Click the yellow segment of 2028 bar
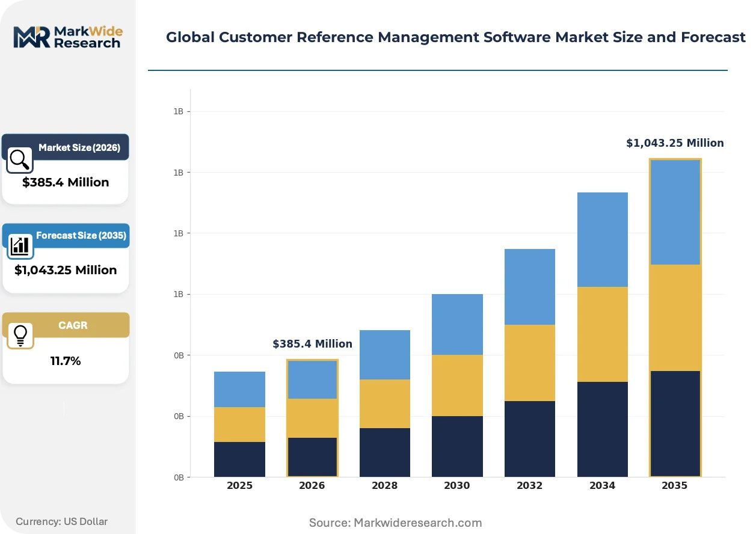Image resolution: width=756 pixels, height=534 pixels. (x=384, y=404)
